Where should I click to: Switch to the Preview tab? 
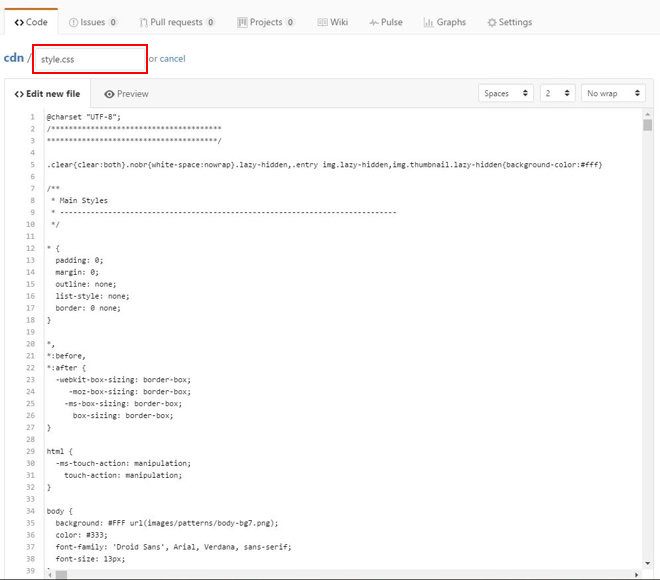point(126,94)
